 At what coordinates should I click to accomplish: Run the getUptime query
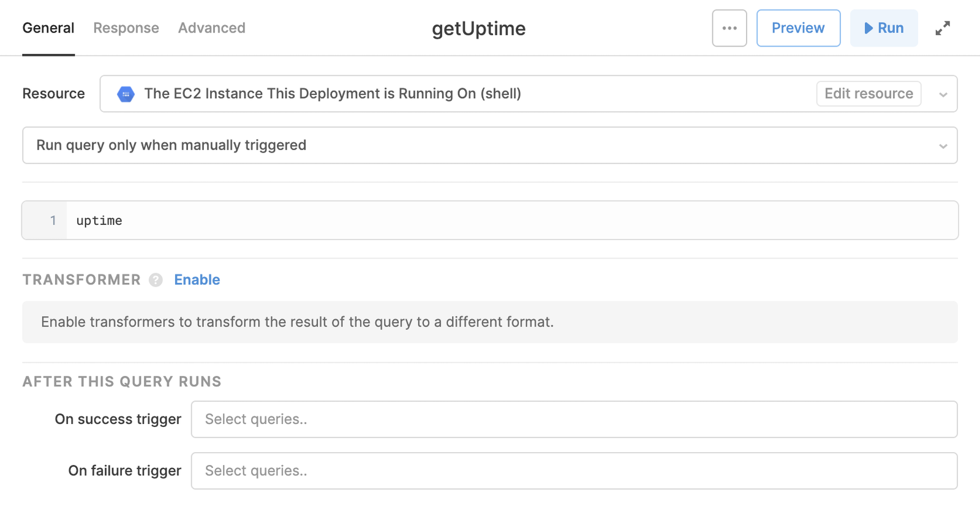pyautogui.click(x=884, y=28)
